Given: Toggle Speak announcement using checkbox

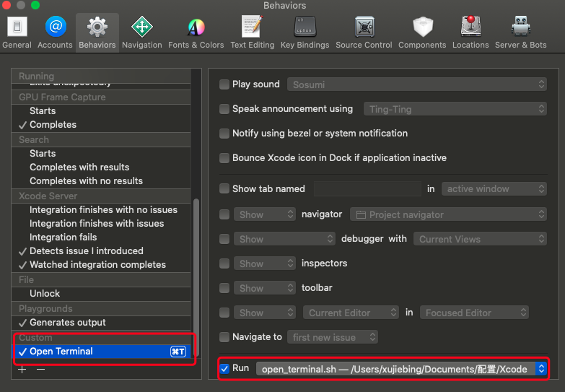Looking at the screenshot, I should tap(224, 109).
